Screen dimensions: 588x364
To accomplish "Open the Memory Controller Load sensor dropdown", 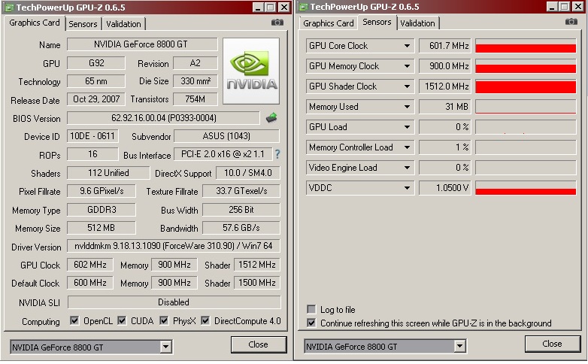I will coord(407,147).
